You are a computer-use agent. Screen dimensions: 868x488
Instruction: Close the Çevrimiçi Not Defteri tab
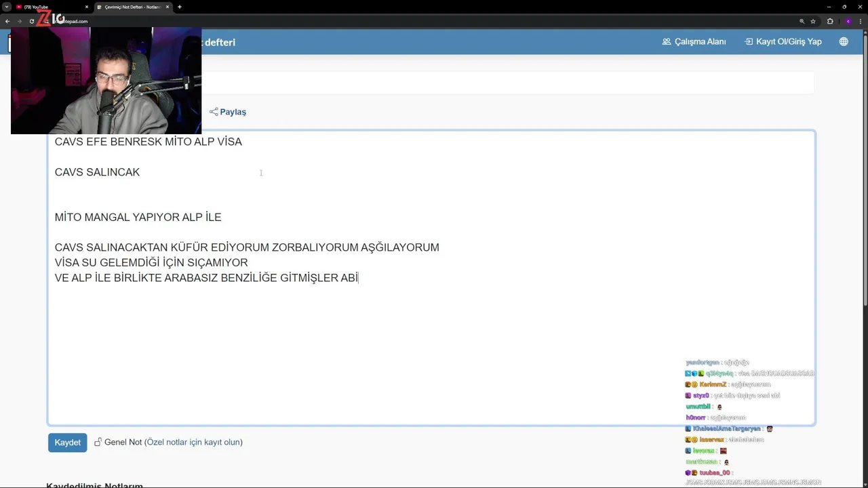click(167, 7)
